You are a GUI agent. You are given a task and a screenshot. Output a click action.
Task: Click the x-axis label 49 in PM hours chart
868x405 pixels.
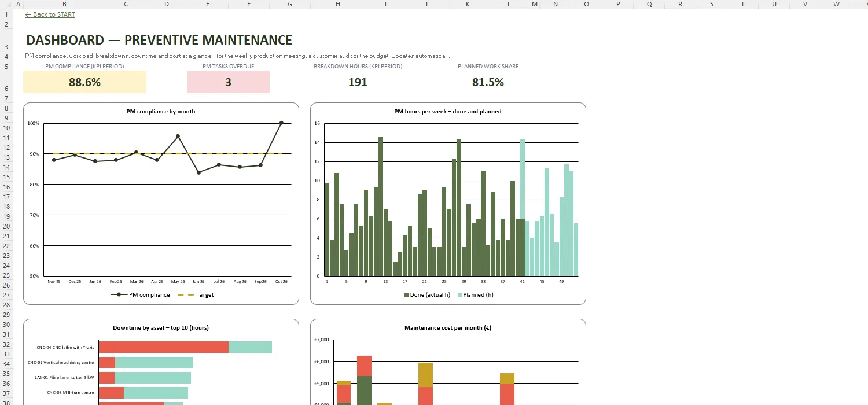click(561, 282)
